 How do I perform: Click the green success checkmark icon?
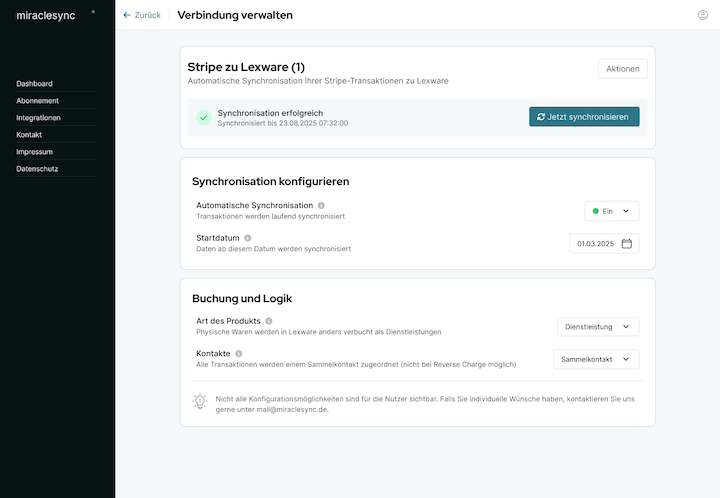point(203,117)
